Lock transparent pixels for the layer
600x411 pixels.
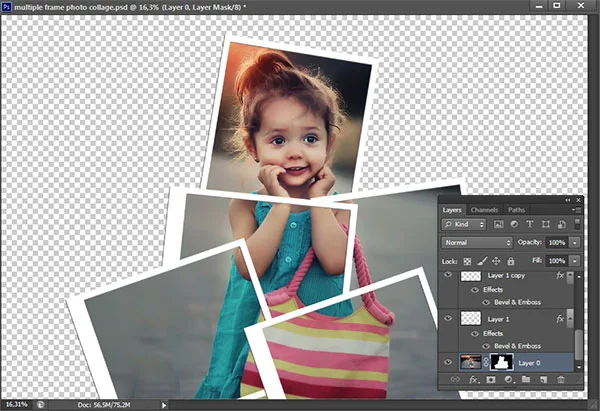[467, 261]
